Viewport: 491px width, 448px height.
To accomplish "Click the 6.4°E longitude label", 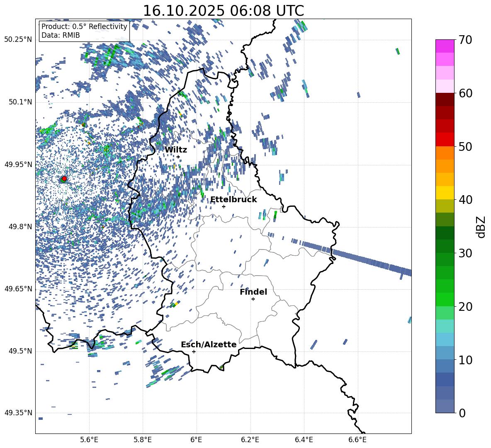I will pyautogui.click(x=304, y=440).
